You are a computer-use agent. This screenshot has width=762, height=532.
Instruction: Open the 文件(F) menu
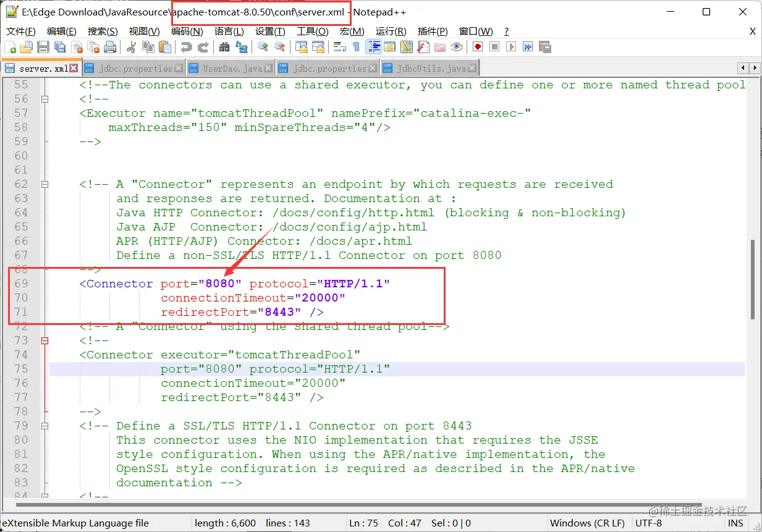21,32
